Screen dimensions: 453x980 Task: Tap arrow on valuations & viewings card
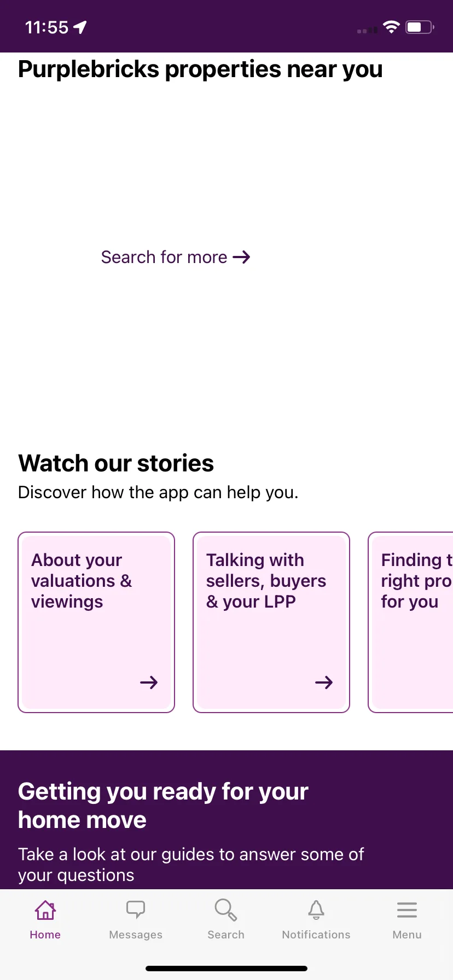point(149,682)
